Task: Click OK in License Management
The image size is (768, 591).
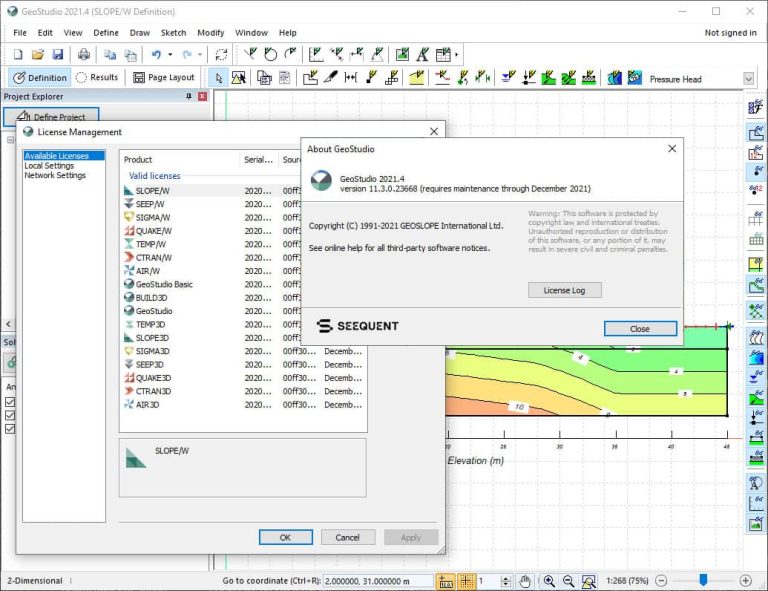Action: (286, 537)
